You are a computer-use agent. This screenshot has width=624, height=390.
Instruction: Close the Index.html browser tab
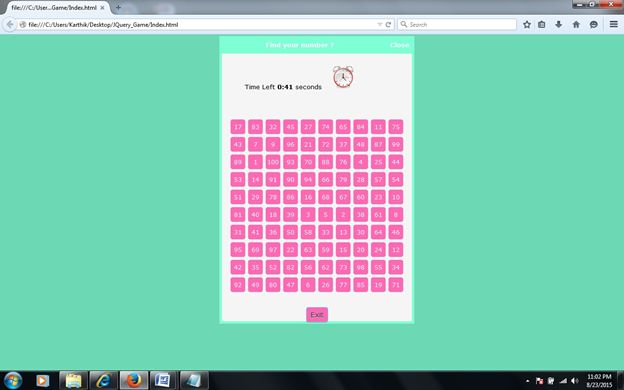102,8
